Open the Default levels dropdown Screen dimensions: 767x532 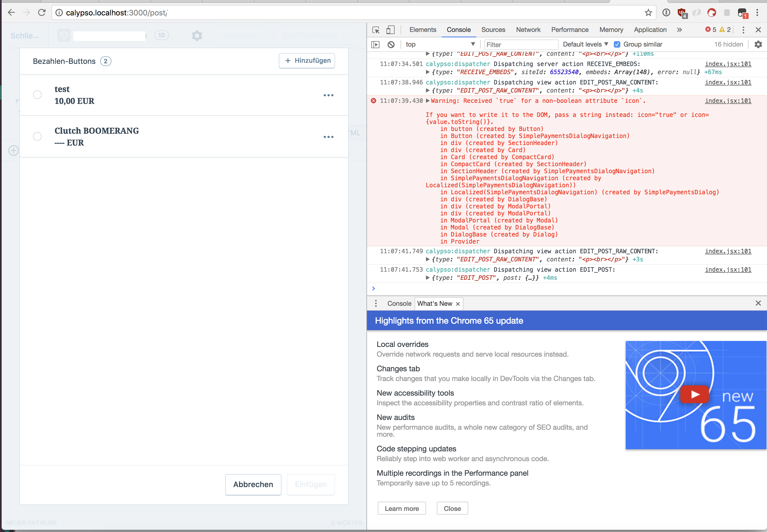point(585,44)
